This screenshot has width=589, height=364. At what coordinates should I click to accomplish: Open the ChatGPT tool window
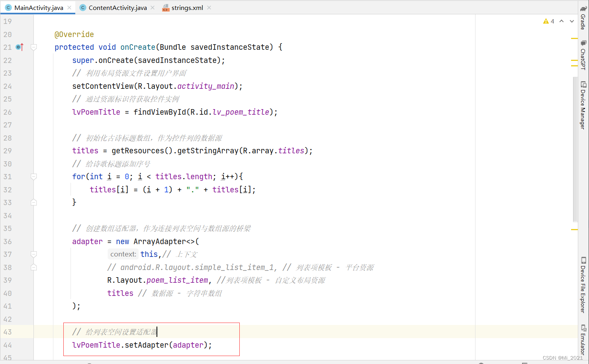[583, 55]
